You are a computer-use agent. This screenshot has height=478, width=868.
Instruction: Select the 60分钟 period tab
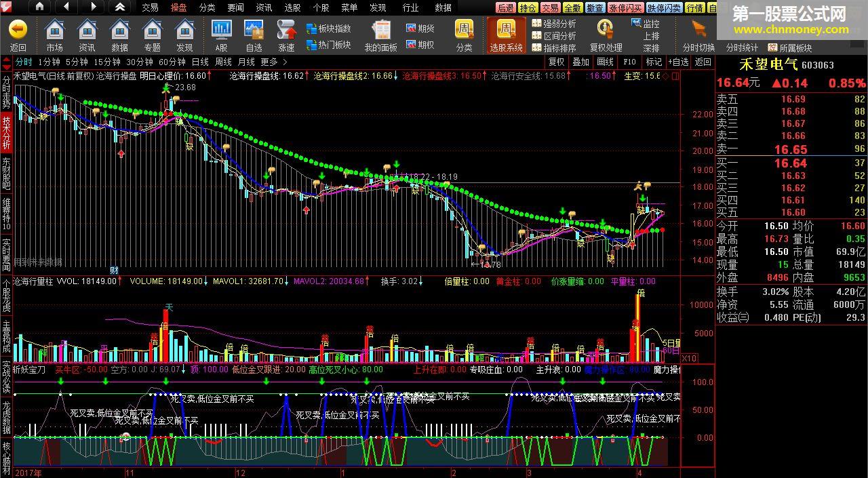(x=172, y=62)
